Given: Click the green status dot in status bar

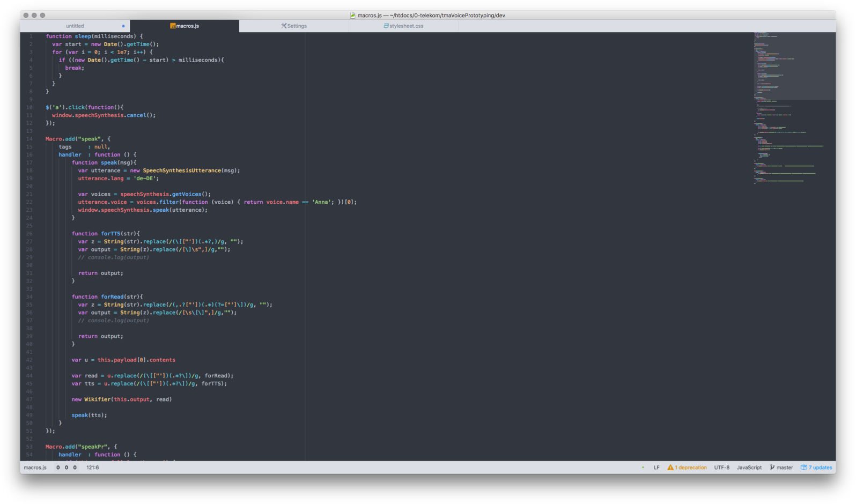Looking at the screenshot, I should (x=643, y=468).
